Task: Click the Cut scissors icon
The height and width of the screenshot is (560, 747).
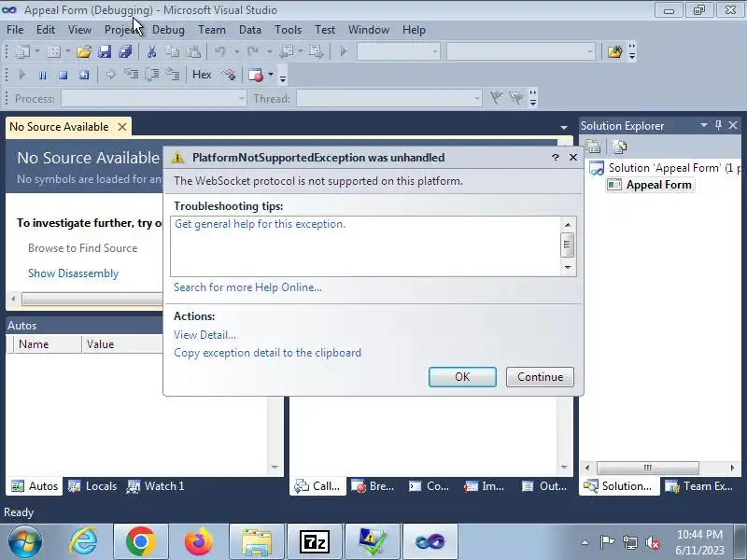Action: [x=152, y=51]
